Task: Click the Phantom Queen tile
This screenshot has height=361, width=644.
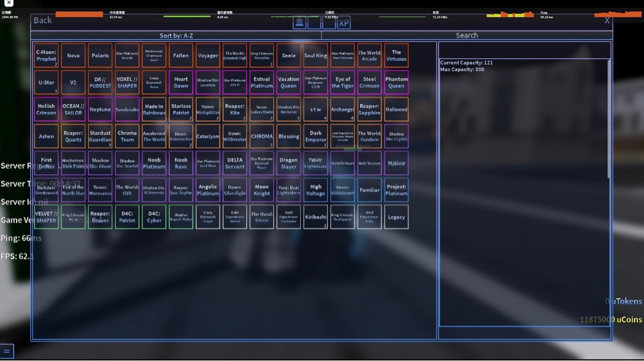Action: [x=397, y=82]
